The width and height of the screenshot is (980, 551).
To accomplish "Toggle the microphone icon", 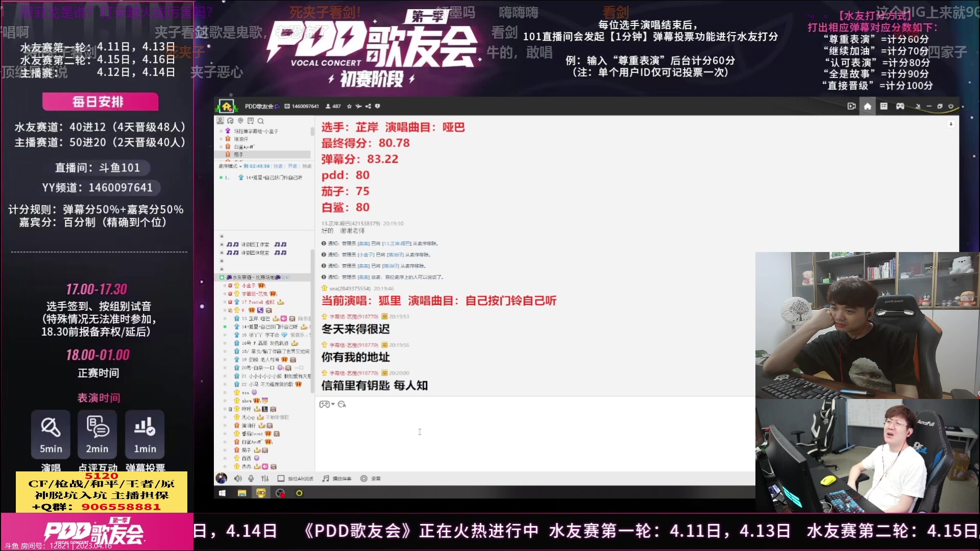I will (251, 479).
